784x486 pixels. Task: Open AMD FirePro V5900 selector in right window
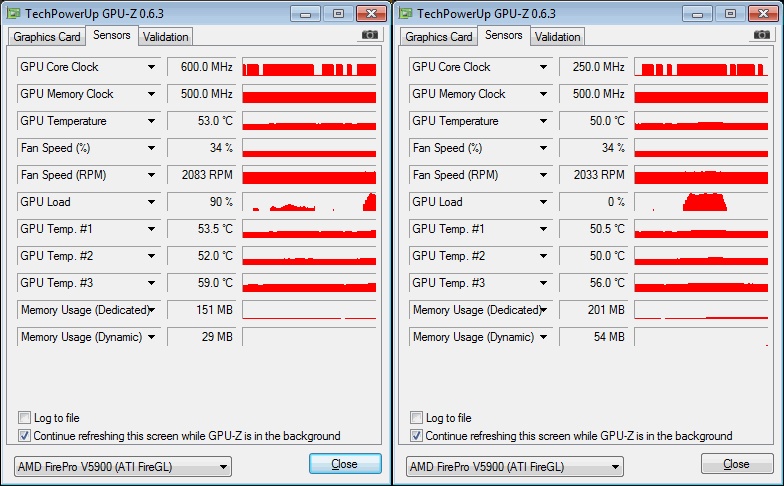(515, 466)
